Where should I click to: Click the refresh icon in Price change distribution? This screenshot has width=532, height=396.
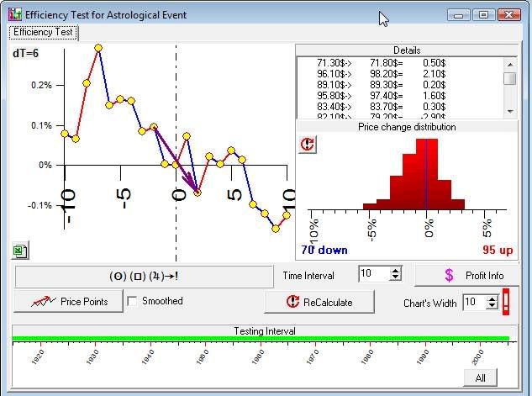click(308, 144)
